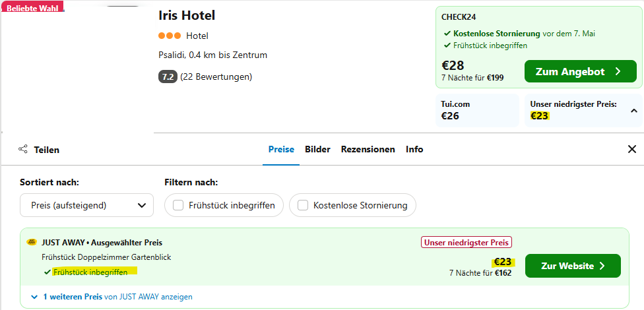This screenshot has width=644, height=310.
Task: Open the Rezensionen tab
Action: coord(368,149)
